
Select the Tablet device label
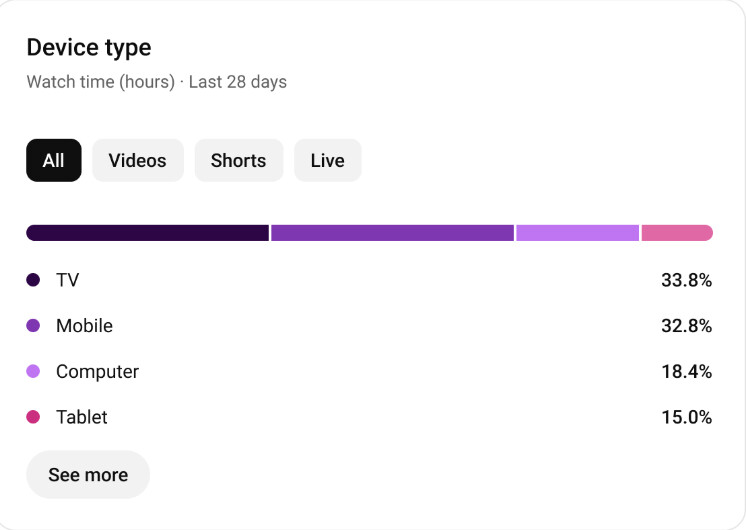click(81, 417)
